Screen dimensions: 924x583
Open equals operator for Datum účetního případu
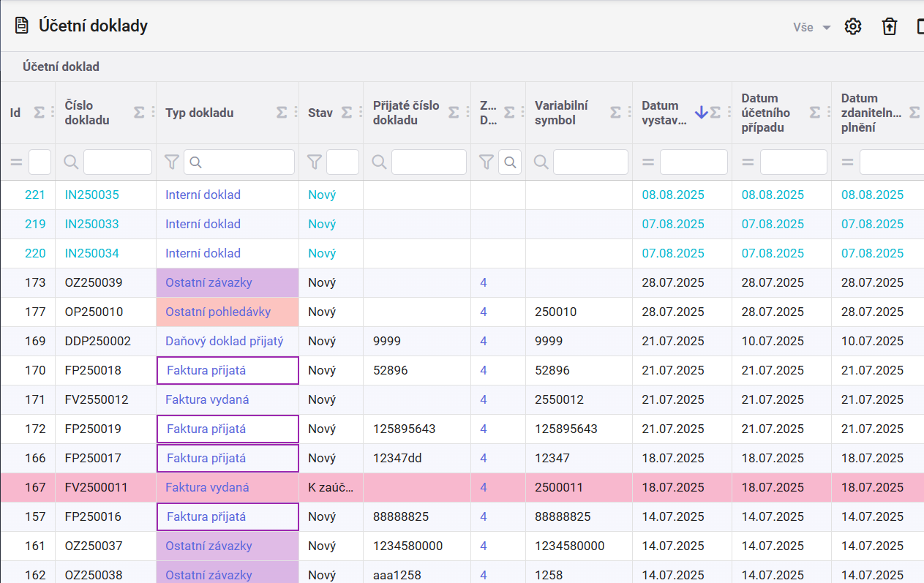[748, 162]
